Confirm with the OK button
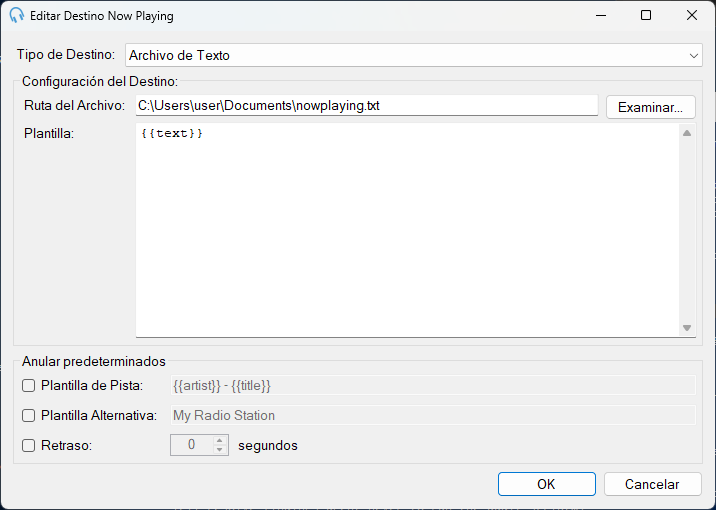Screen dimensions: 716x510 pyautogui.click(x=547, y=484)
